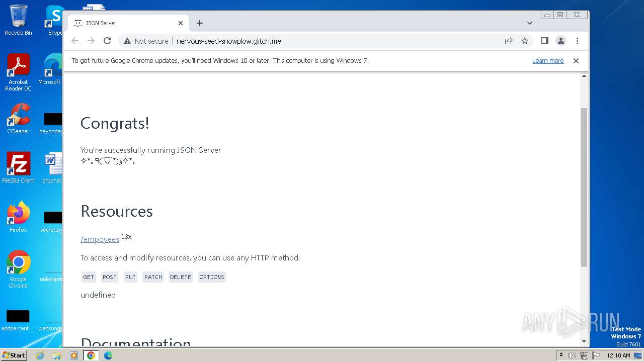Click the browser forward arrow
This screenshot has height=362, width=644.
pyautogui.click(x=91, y=41)
